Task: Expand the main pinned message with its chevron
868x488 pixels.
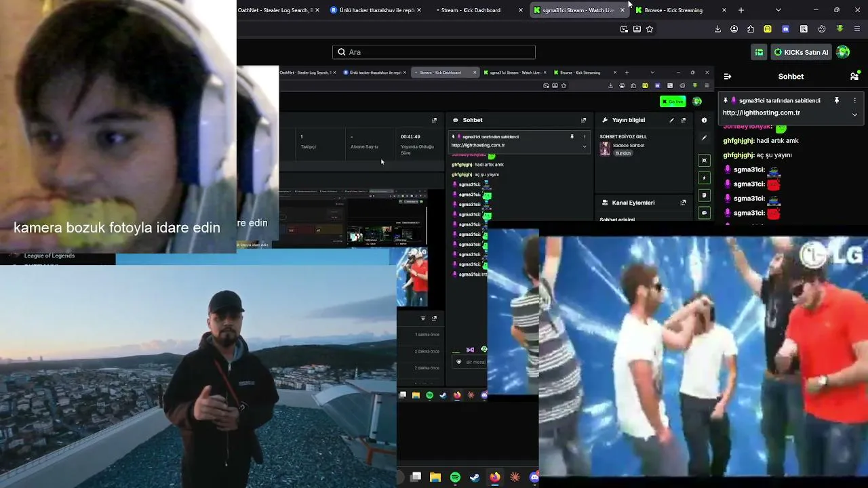Action: (854, 115)
